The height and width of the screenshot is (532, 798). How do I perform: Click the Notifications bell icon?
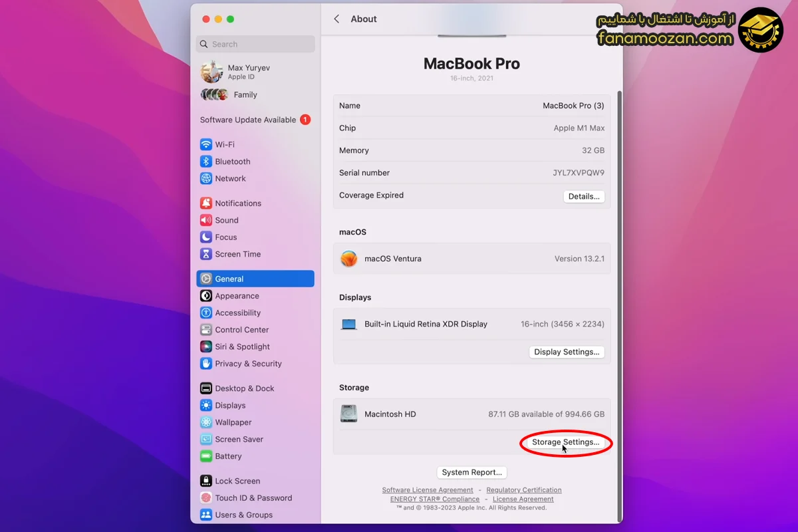[206, 203]
